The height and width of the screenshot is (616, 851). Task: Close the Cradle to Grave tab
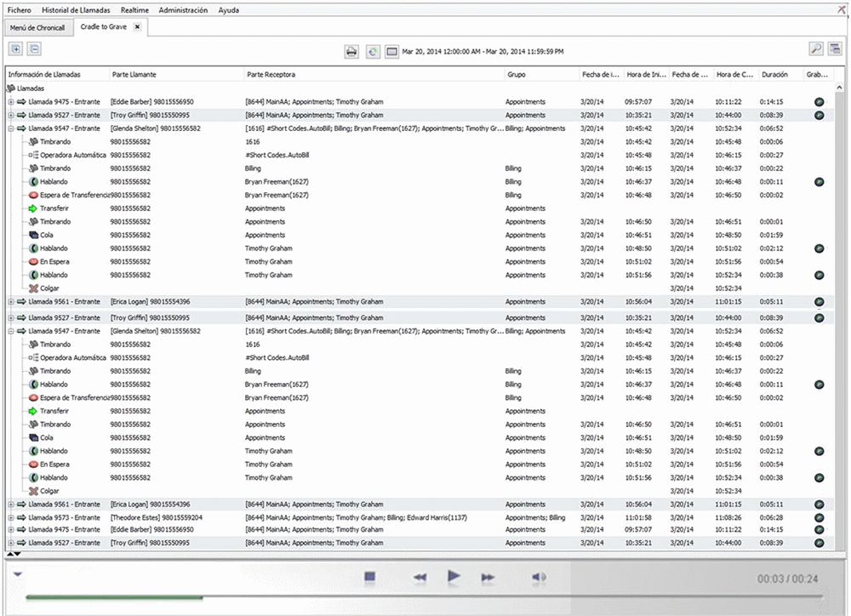click(x=137, y=26)
